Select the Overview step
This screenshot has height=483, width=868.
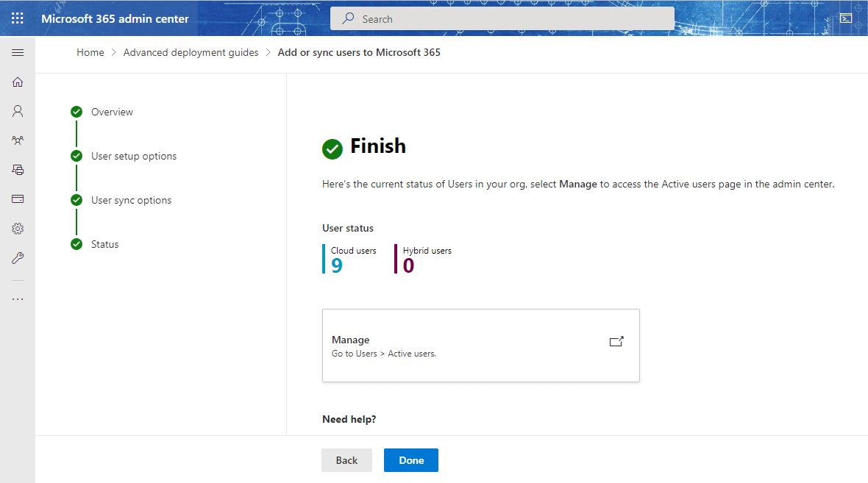click(x=113, y=112)
